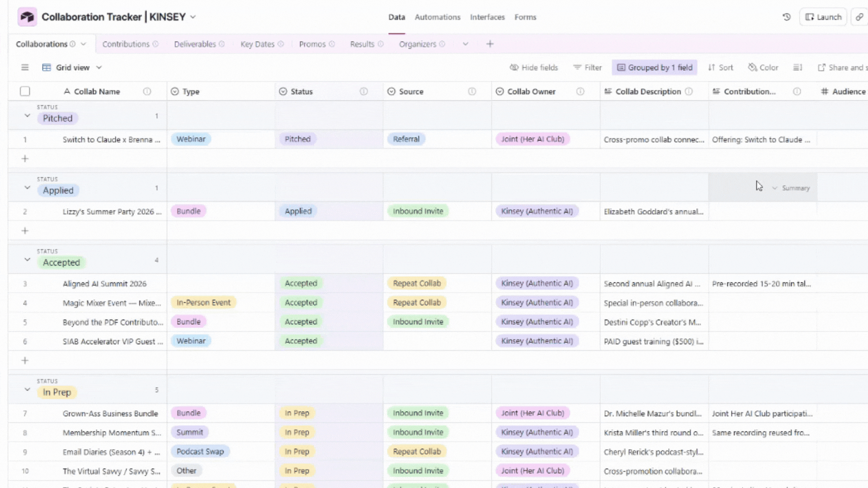868x488 pixels.
Task: Click the Pre-recorded 15-20 min talk cell
Action: pos(763,284)
